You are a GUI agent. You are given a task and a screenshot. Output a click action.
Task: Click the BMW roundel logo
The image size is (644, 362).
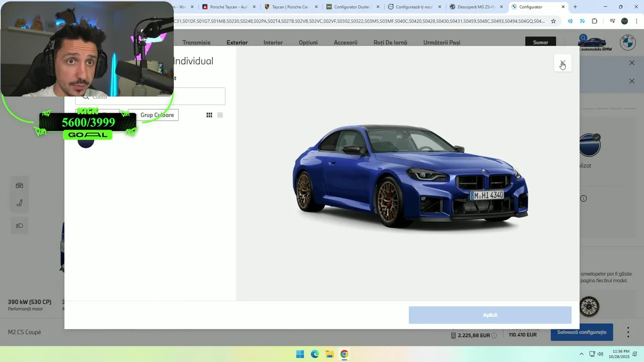(x=627, y=42)
